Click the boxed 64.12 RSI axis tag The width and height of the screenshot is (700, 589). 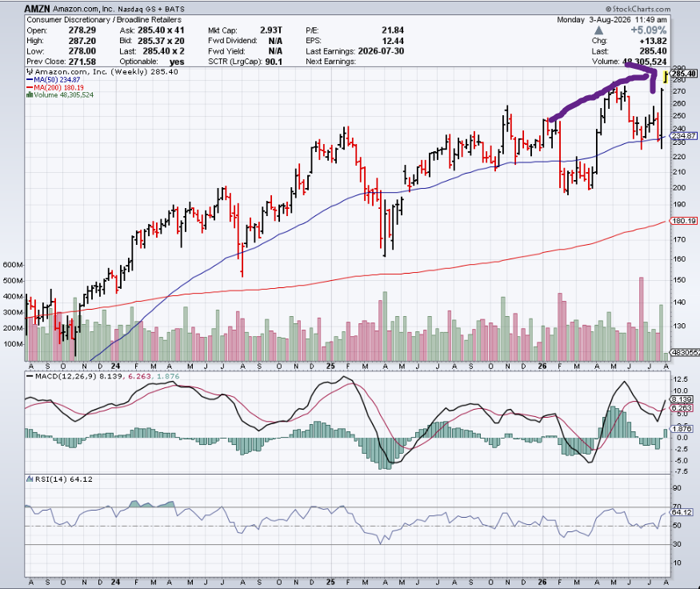coord(682,512)
